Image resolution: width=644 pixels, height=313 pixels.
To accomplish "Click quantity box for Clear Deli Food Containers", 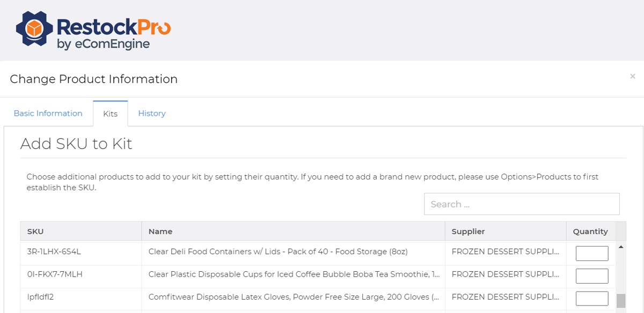I will click(x=592, y=254).
